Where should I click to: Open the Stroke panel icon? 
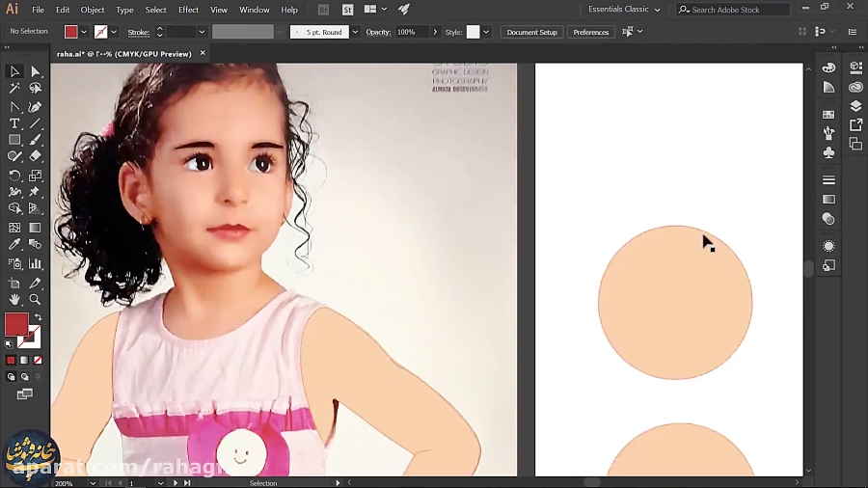828,179
